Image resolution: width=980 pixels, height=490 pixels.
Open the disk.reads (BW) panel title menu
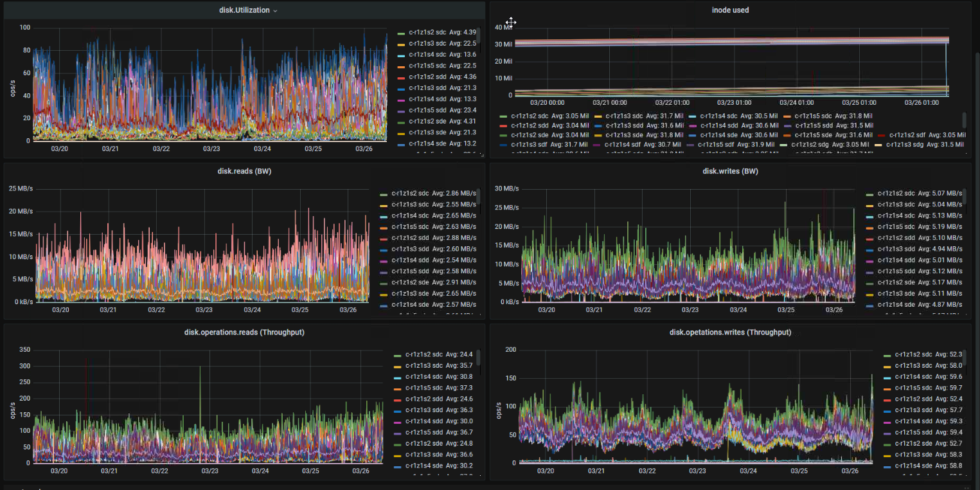point(244,171)
